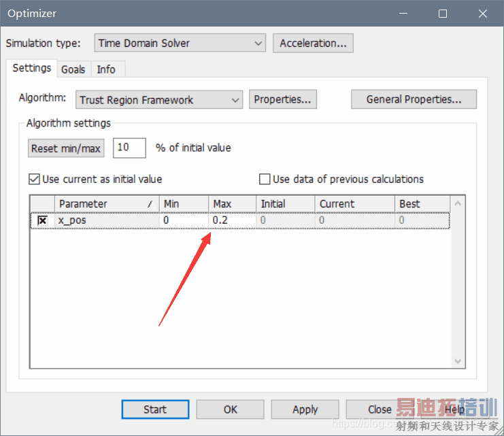Click the parameter list scroll up arrow
The width and height of the screenshot is (504, 436).
(x=458, y=203)
